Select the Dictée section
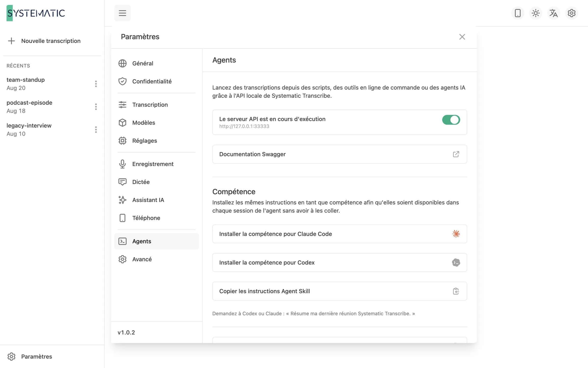 [x=157, y=182]
